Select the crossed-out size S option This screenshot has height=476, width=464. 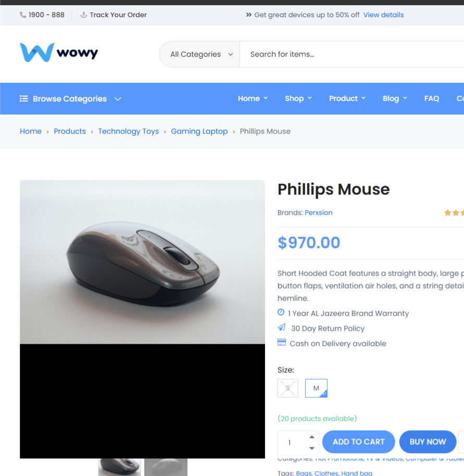click(287, 388)
